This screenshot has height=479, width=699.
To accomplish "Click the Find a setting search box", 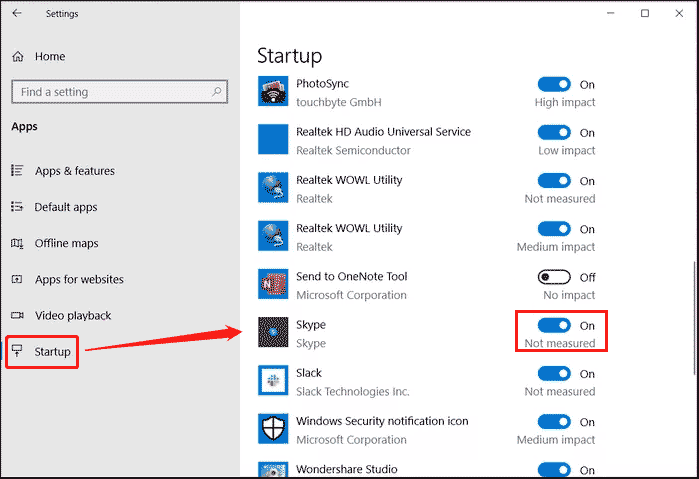I will pos(119,92).
